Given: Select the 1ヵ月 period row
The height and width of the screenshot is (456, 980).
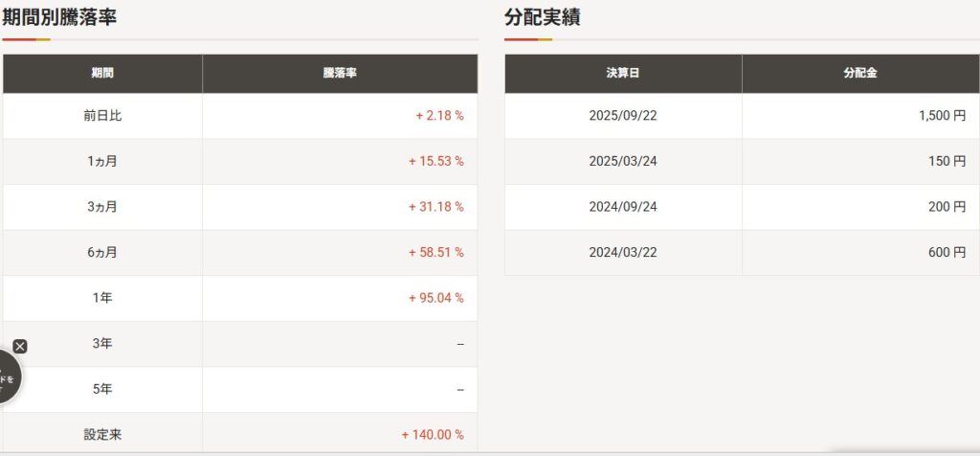Looking at the screenshot, I should 102,161.
